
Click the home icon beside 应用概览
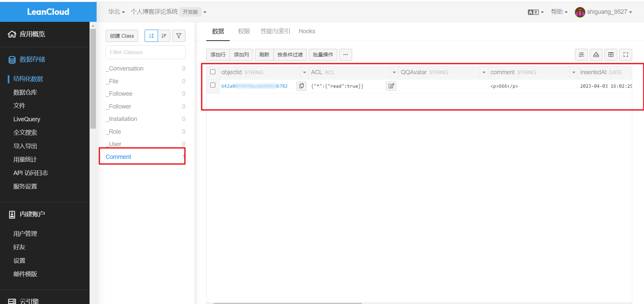12,34
